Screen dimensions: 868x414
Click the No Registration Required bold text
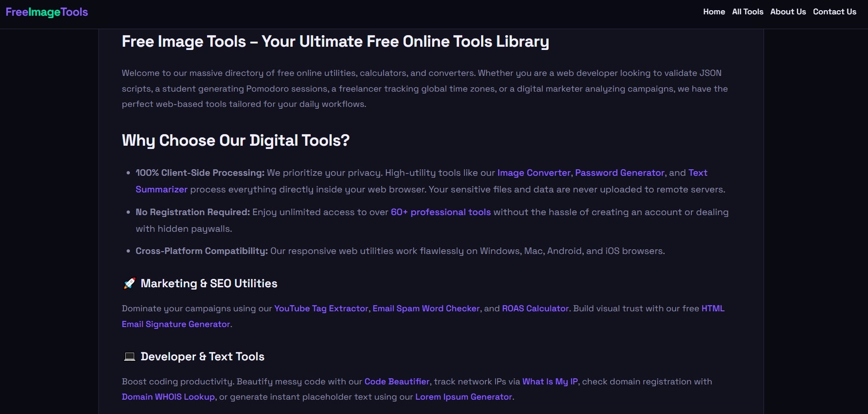coord(193,212)
